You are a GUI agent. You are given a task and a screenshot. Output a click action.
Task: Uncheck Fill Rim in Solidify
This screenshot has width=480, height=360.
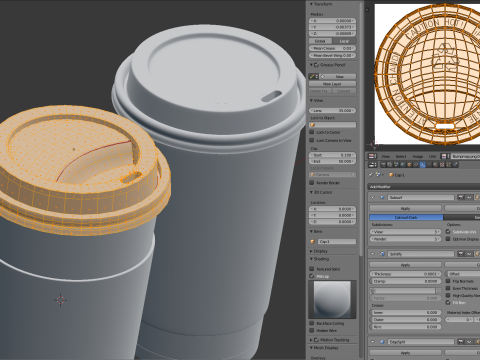point(448,302)
